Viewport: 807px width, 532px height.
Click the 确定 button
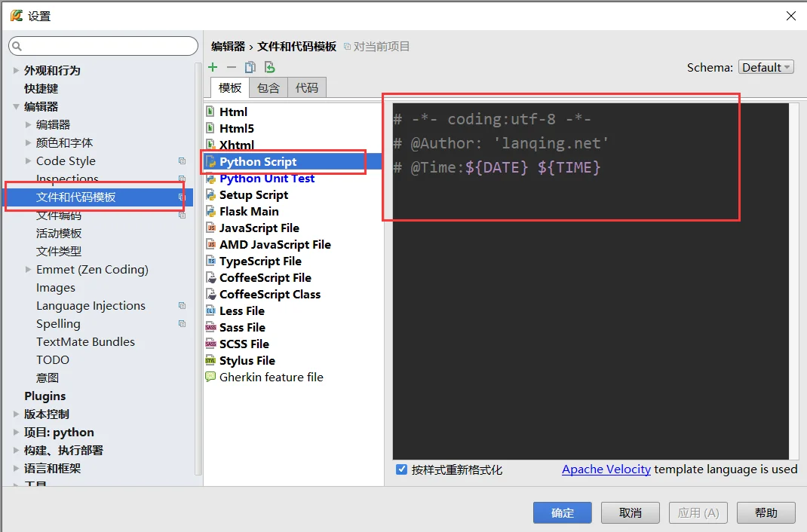[563, 512]
